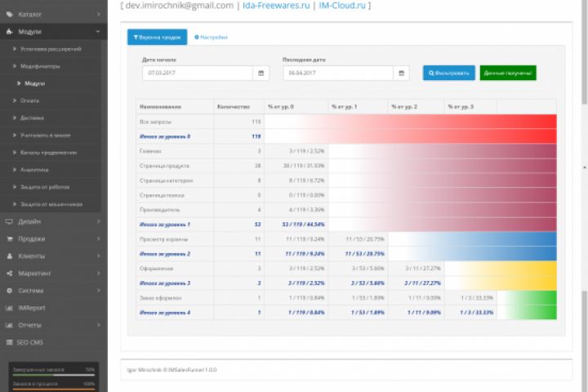
Task: Click the Отчеты chart icon
Action: coord(9,325)
